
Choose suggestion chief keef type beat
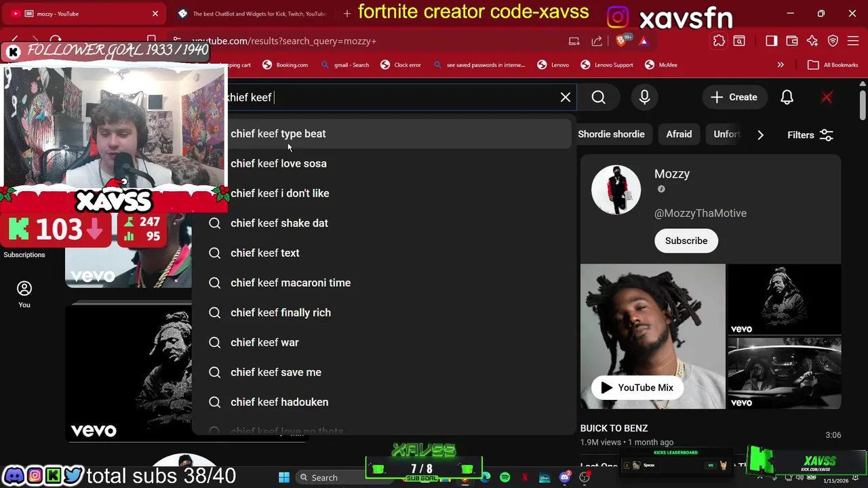[x=383, y=134]
